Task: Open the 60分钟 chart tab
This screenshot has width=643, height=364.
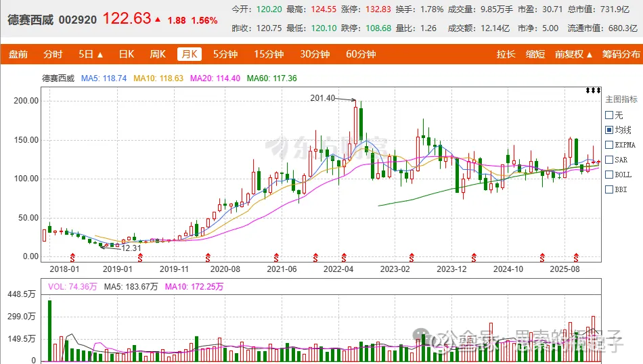Action: (361, 54)
